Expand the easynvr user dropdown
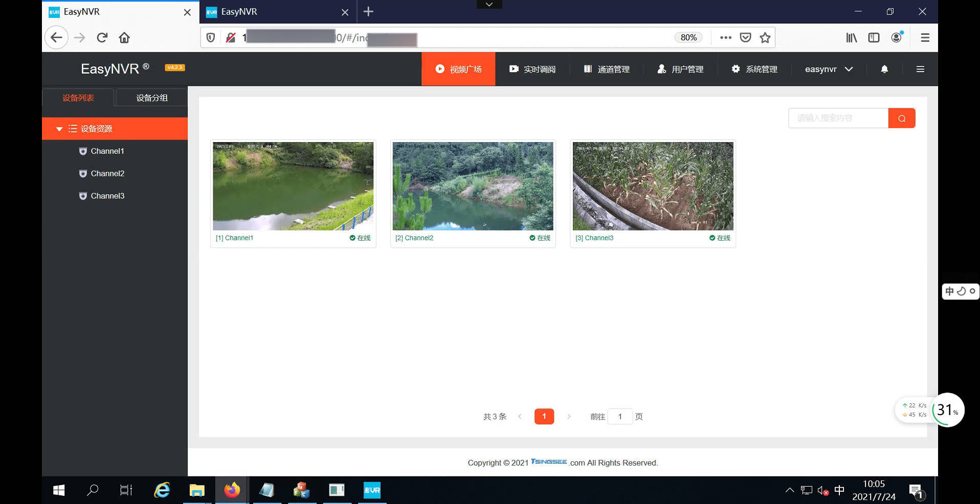Image resolution: width=980 pixels, height=504 pixels. click(x=829, y=69)
